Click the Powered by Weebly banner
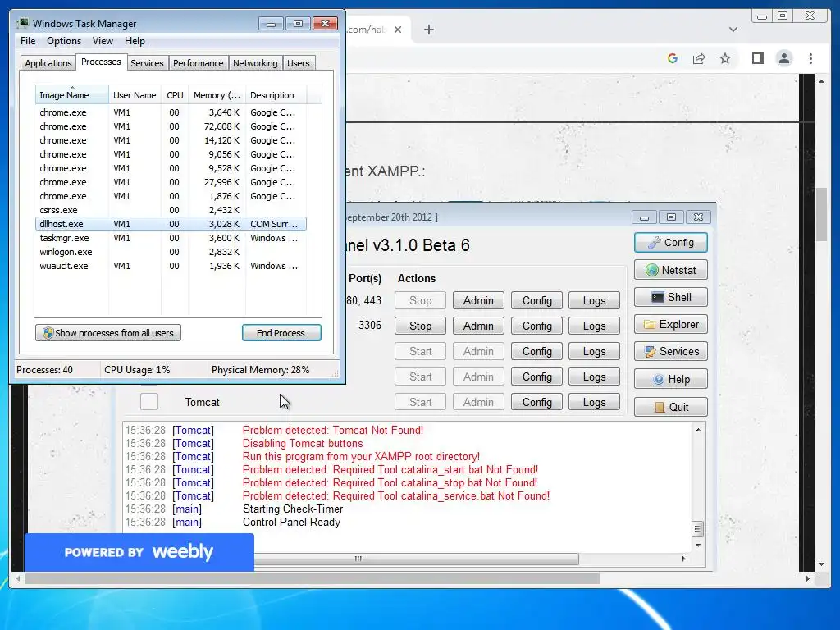 click(139, 552)
